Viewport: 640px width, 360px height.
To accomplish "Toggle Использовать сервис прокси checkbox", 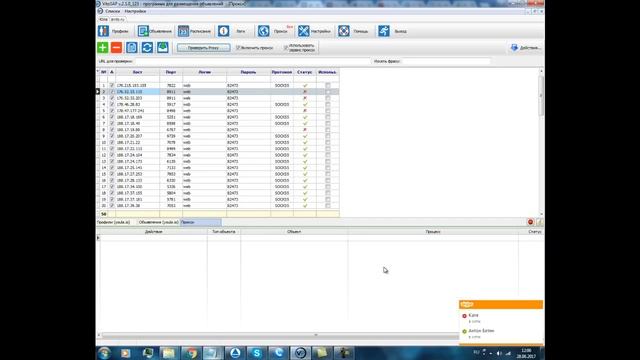I will [286, 48].
